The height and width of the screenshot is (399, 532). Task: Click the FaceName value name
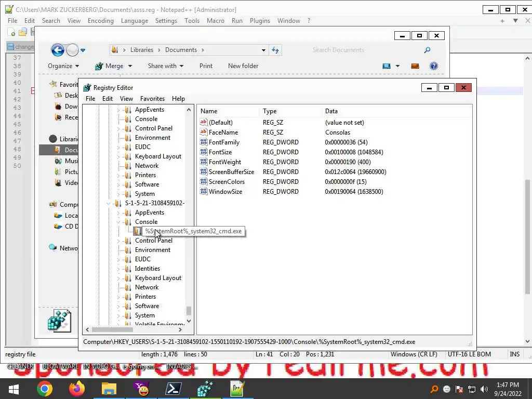tap(223, 132)
